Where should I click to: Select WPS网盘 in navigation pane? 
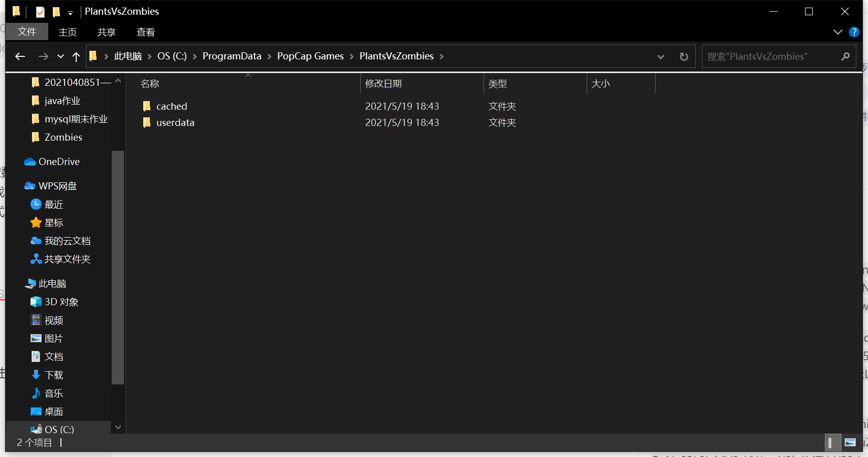[x=57, y=186]
